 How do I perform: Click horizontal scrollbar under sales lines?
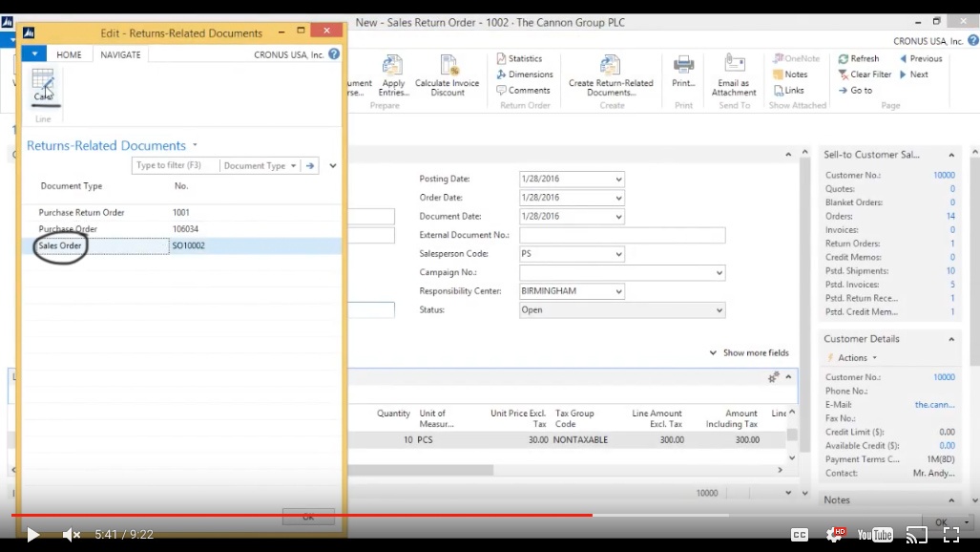(x=421, y=469)
